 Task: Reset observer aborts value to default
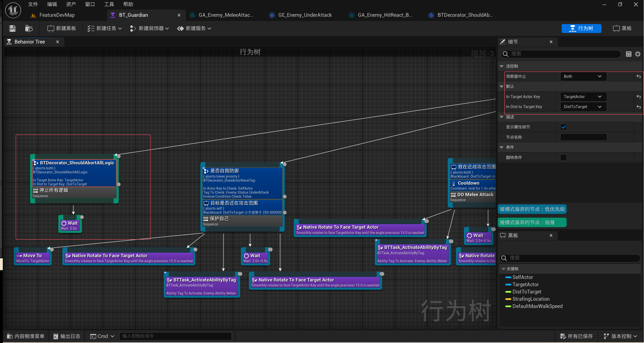(x=638, y=77)
